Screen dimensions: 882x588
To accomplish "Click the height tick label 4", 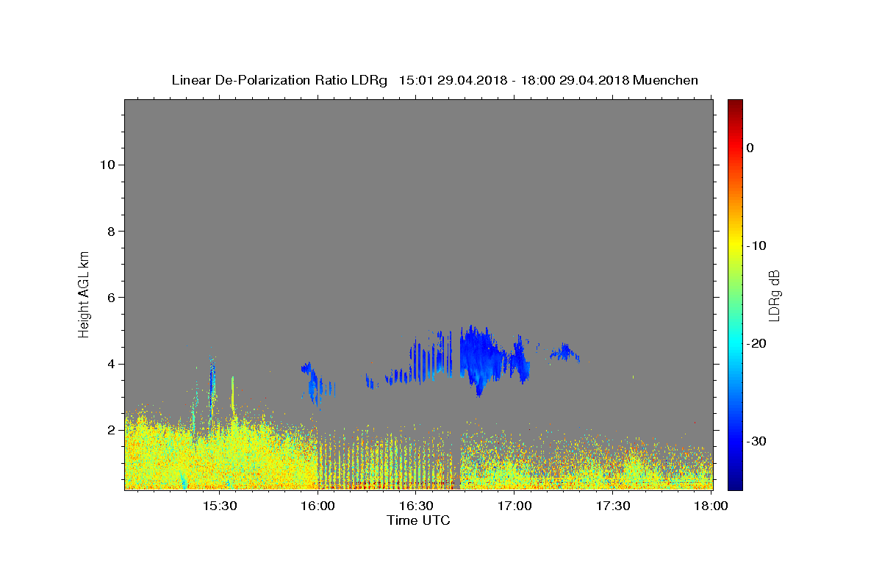I will point(111,364).
